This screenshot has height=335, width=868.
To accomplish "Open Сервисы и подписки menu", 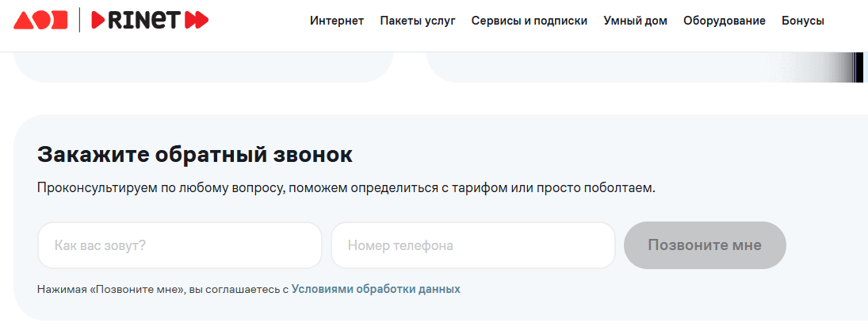I will [x=530, y=21].
